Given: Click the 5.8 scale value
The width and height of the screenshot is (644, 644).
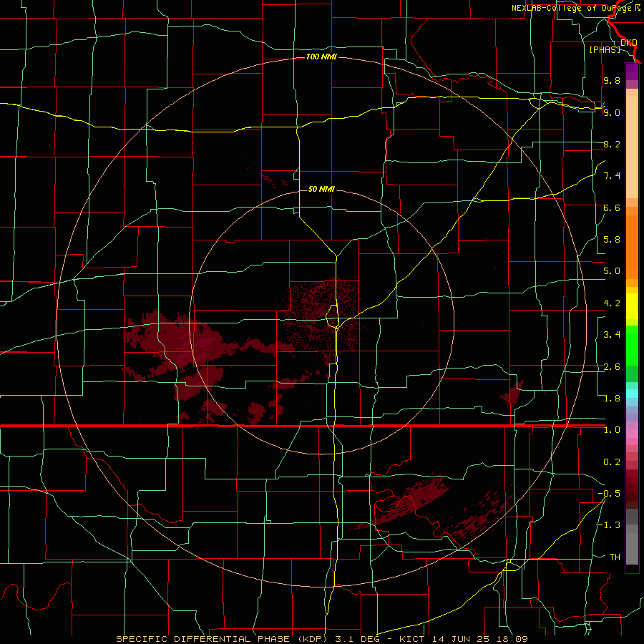Looking at the screenshot, I should (612, 240).
